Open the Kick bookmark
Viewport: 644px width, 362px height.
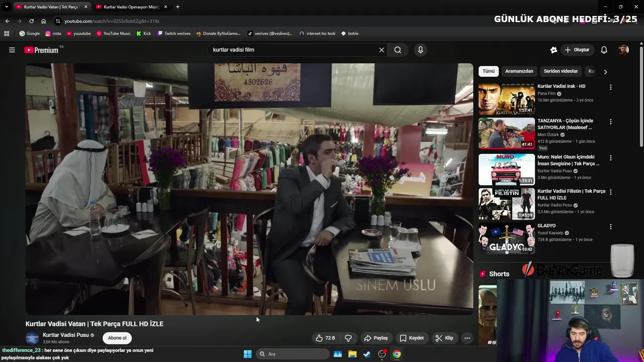coord(144,33)
